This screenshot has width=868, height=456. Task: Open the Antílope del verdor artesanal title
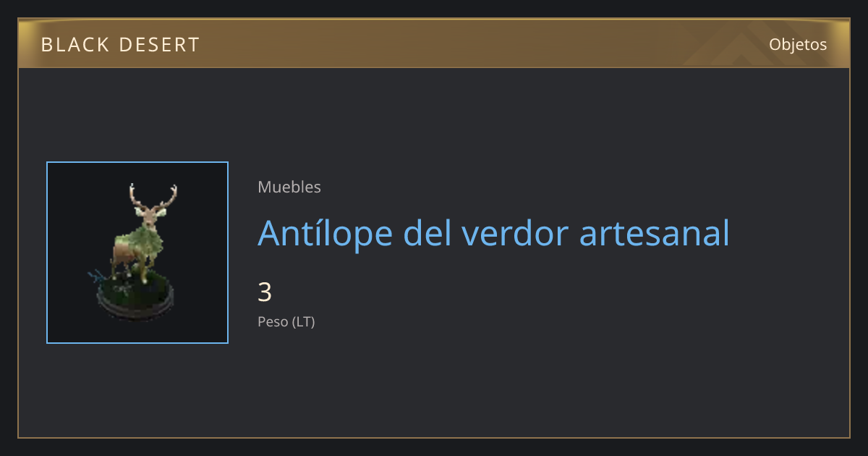coord(493,232)
